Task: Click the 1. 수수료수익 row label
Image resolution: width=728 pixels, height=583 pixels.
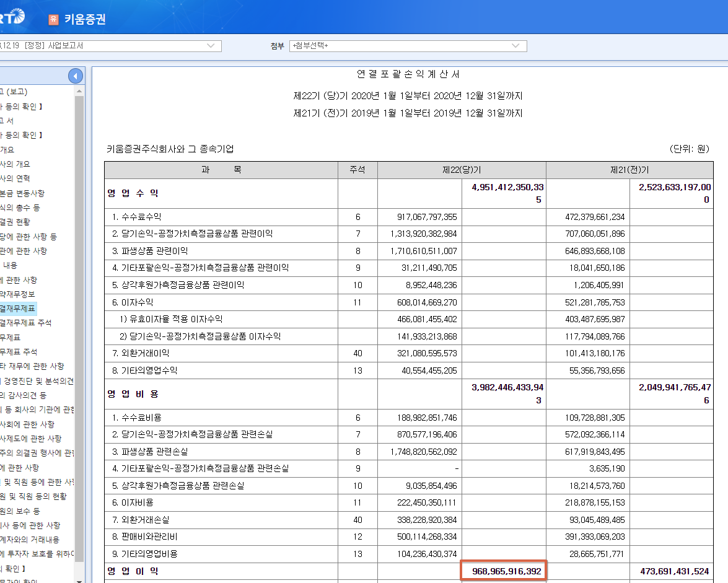Action: [136, 217]
